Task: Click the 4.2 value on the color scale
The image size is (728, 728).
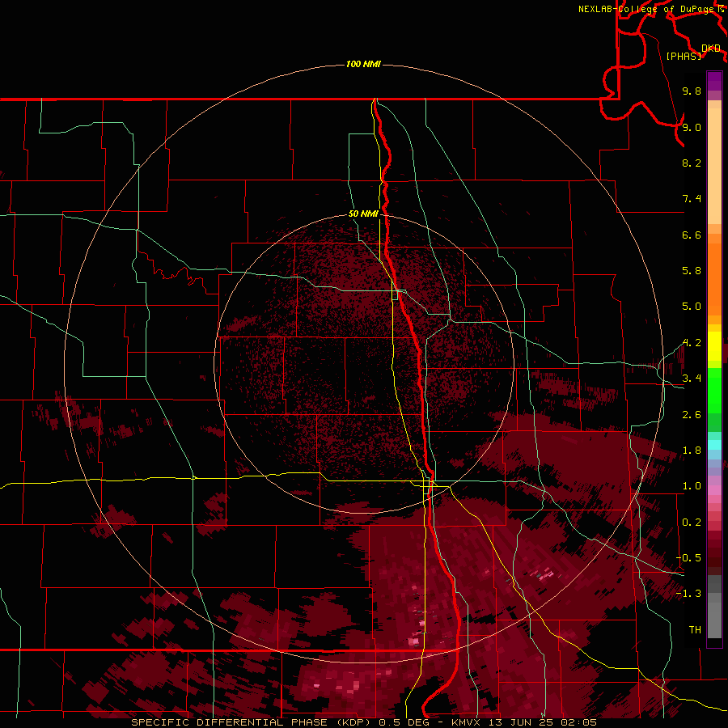Action: [x=692, y=343]
